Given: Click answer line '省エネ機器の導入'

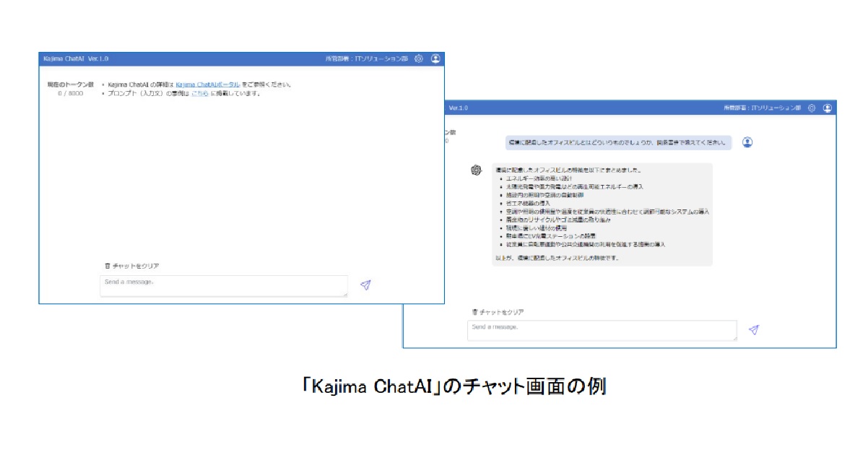Looking at the screenshot, I should 528,204.
